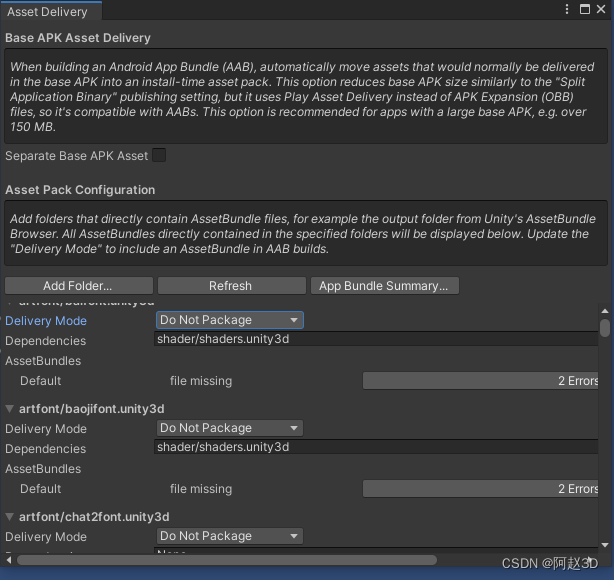Open Delivery Mode dropdown for artfont/chat2font.unity3d

tap(229, 536)
